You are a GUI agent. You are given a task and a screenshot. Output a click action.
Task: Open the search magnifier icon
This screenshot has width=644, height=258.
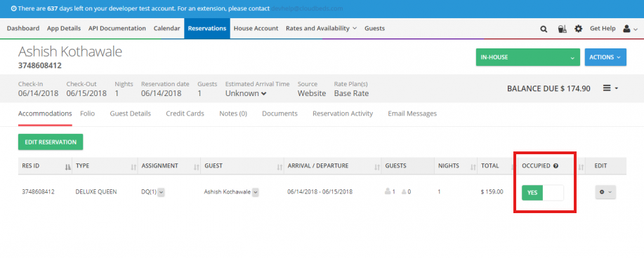click(544, 29)
